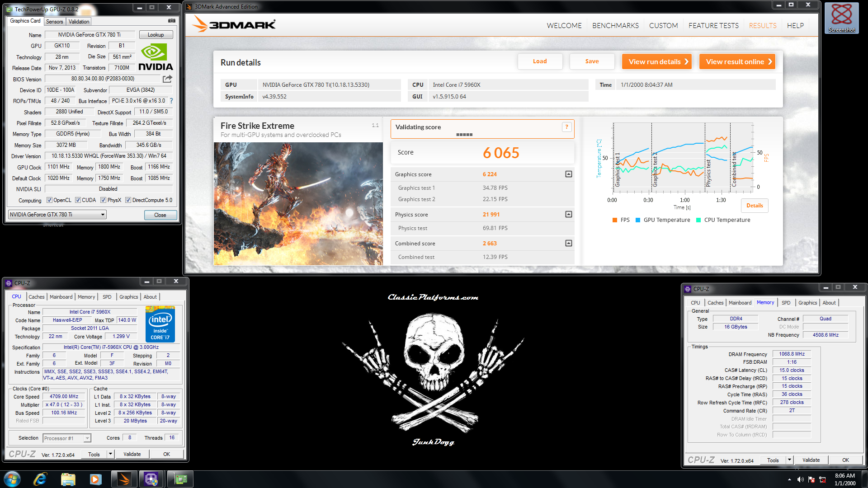Toggle the PhysX checkbox
Viewport: 868px width, 488px height.
103,200
